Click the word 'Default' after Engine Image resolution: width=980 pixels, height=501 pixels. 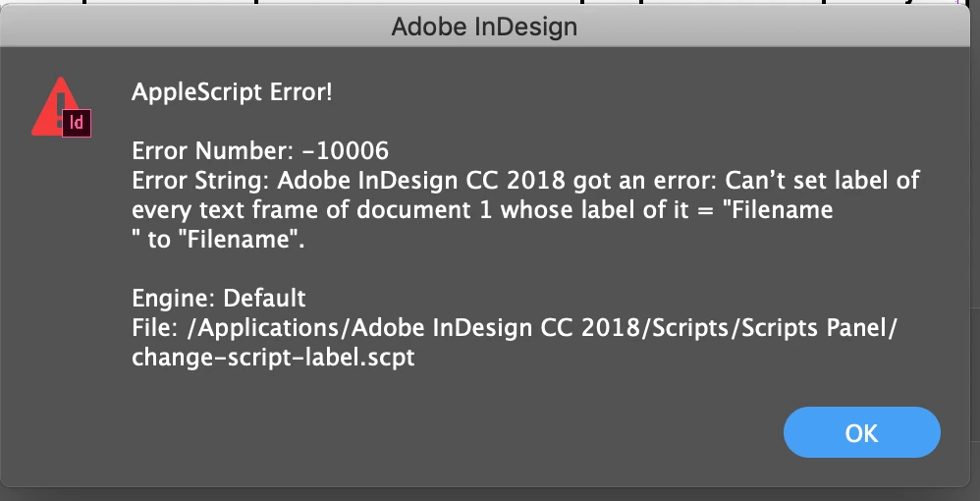pyautogui.click(x=264, y=299)
